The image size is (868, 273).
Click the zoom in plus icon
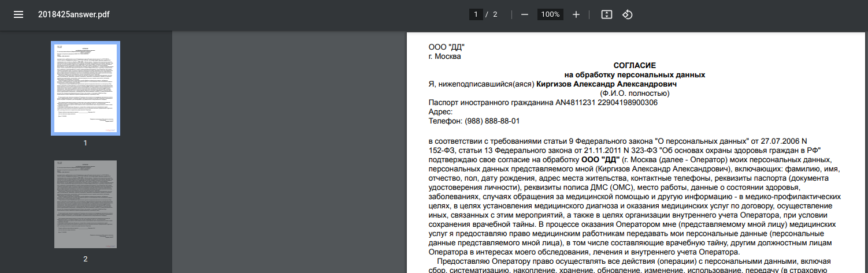[576, 14]
